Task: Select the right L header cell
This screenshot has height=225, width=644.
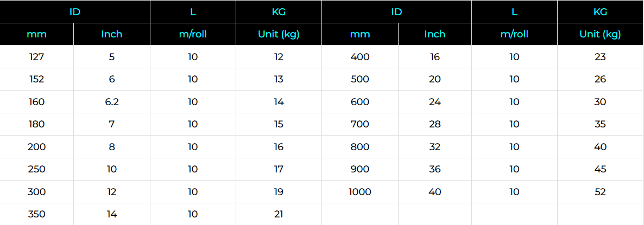Action: tap(514, 12)
